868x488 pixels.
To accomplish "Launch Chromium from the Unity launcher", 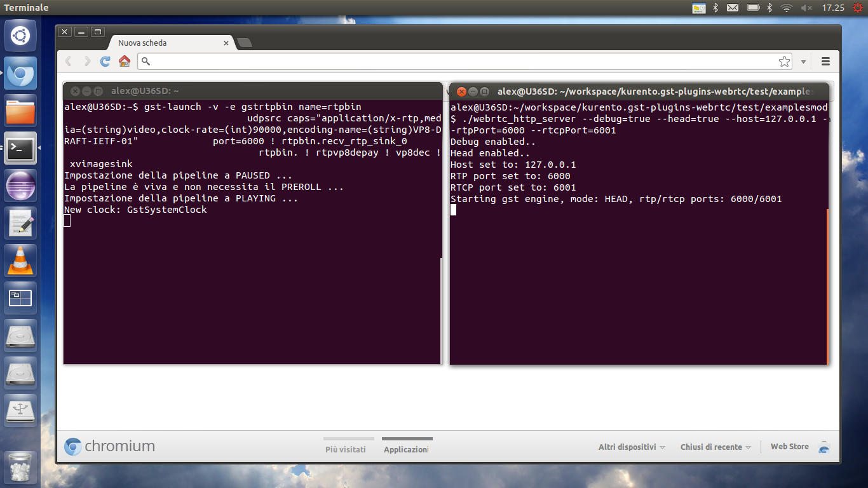I will point(20,73).
